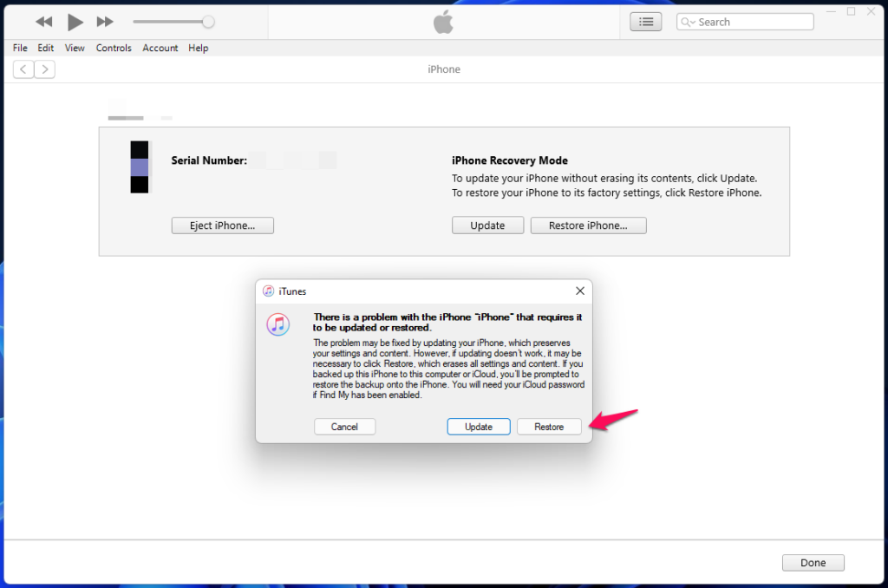888x588 pixels.
Task: Click the search magnifier dropdown
Action: coord(688,22)
